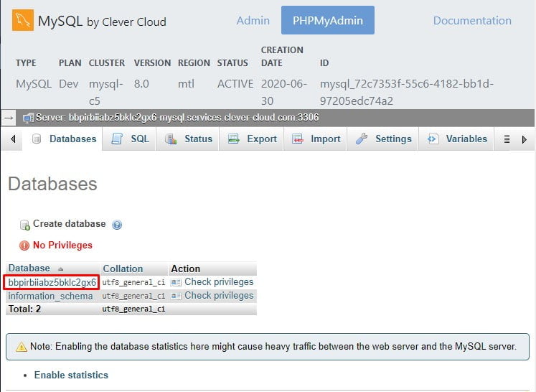The width and height of the screenshot is (536, 392).
Task: Click the Enable statistics link
Action: click(71, 375)
